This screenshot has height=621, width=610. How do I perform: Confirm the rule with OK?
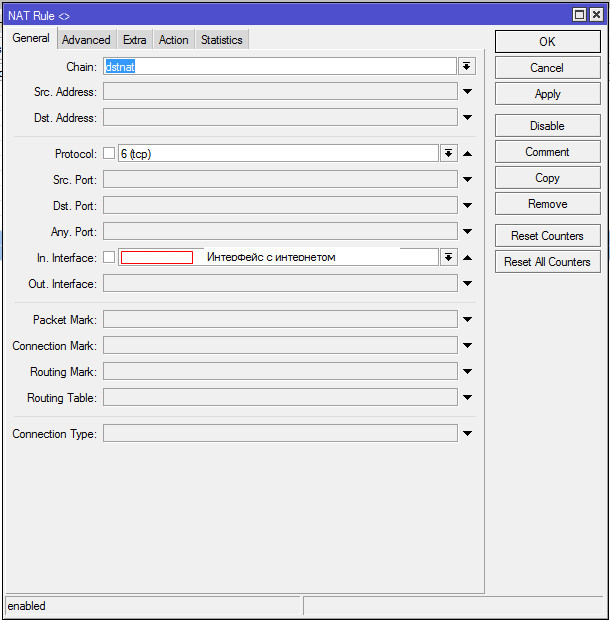pos(547,42)
